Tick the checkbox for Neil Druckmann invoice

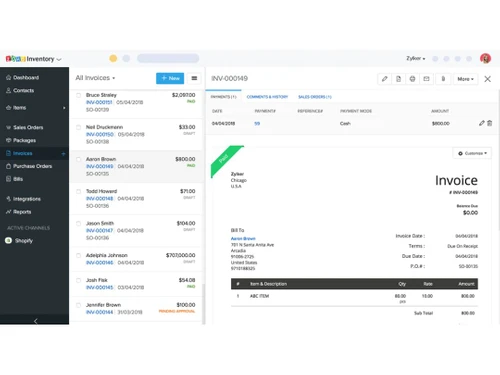click(78, 127)
